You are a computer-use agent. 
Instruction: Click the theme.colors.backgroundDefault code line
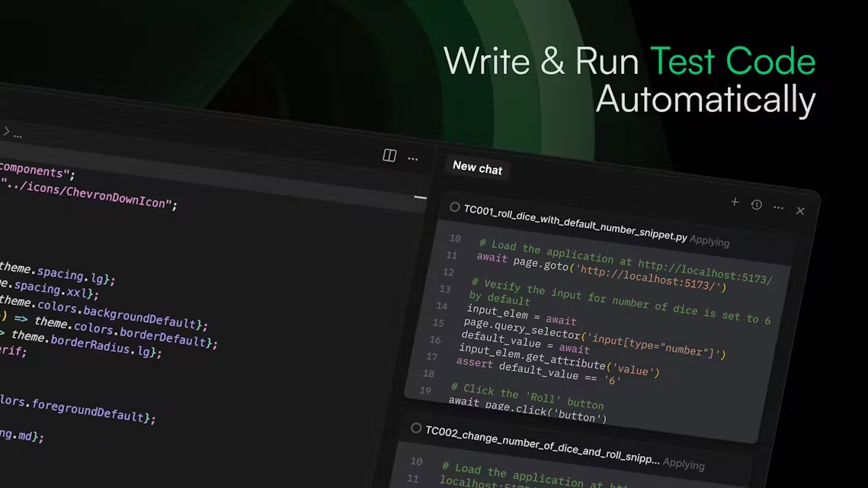pyautogui.click(x=104, y=313)
